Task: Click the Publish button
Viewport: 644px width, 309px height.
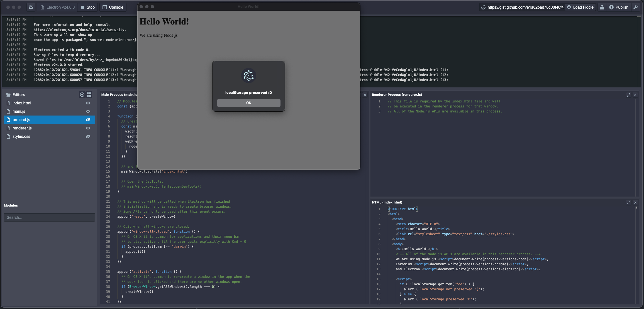Action: (x=619, y=7)
